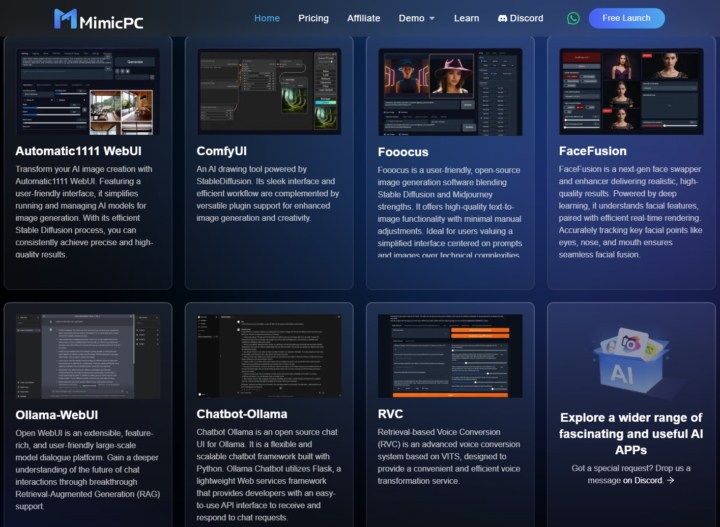720x527 pixels.
Task: Open the Automatic1111 WebUI screenshot thumbnail
Action: click(88, 92)
